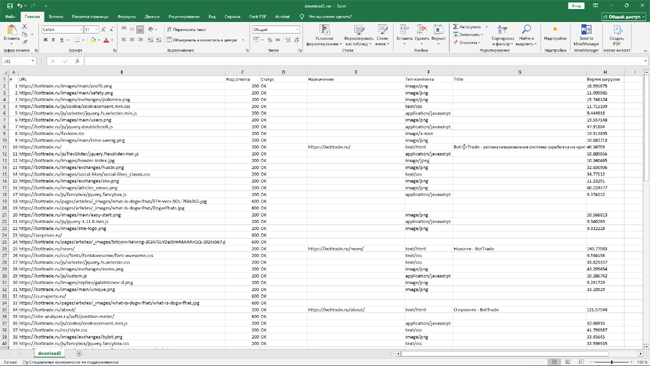Image resolution: width=650 pixels, height=366 pixels.
Task: Click AutoSum (Автосумма)
Action: [x=467, y=27]
